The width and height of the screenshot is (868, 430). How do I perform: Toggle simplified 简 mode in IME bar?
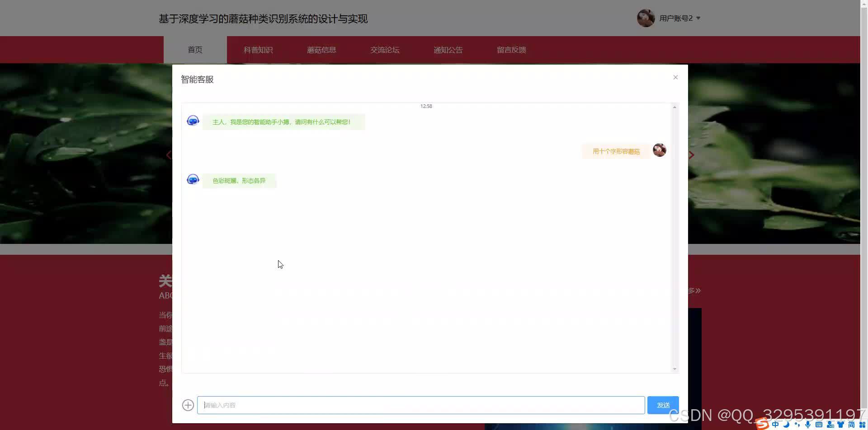pyautogui.click(x=851, y=425)
